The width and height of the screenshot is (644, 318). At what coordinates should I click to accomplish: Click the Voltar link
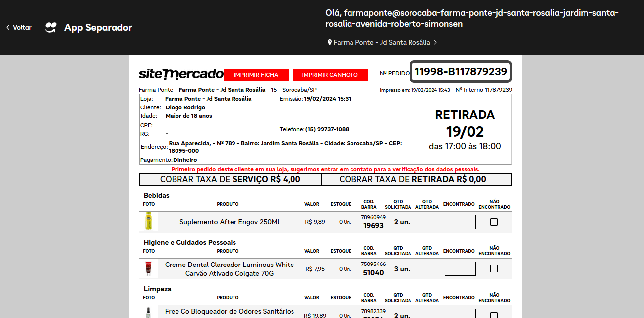22,28
